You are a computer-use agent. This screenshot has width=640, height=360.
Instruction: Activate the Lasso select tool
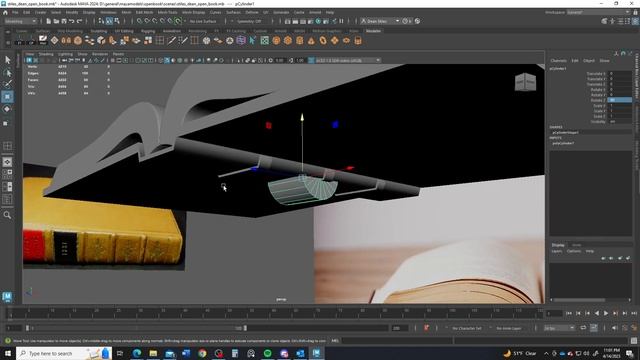coord(7,73)
